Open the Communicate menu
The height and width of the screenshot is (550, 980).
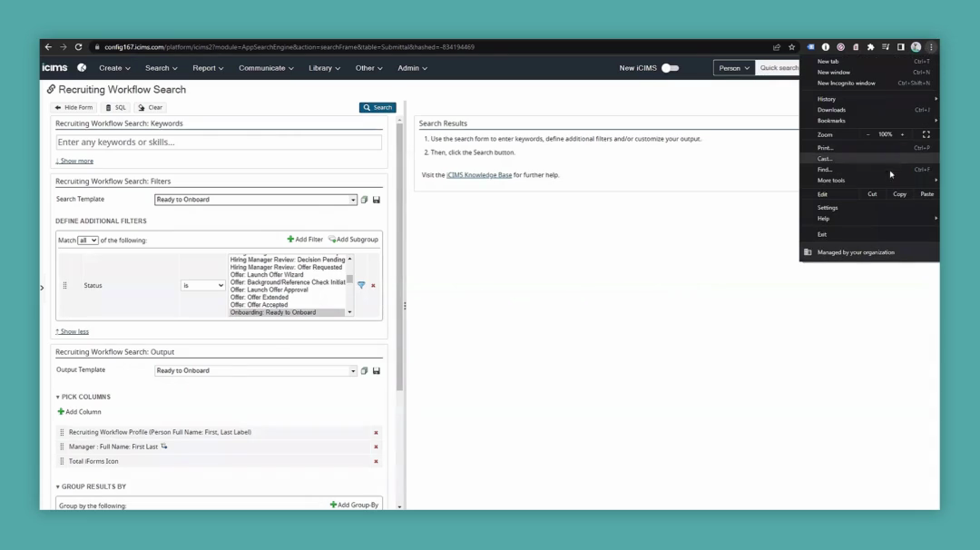[266, 67]
